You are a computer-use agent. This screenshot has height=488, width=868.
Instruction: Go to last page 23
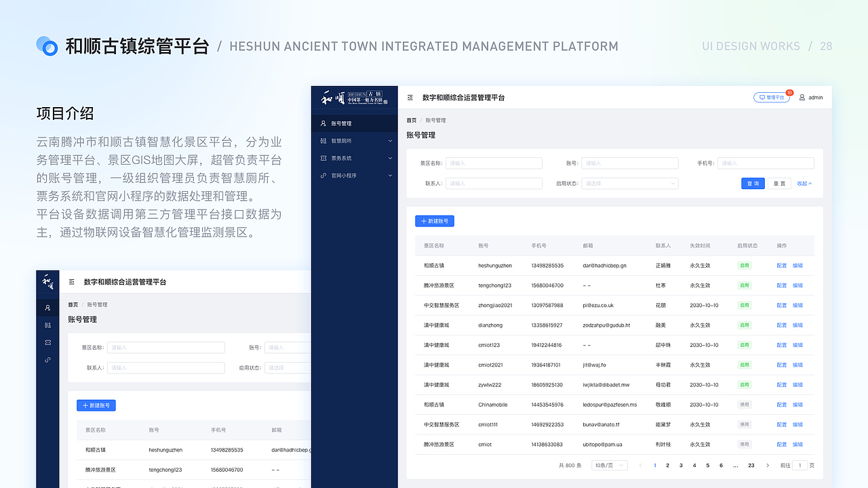[751, 466]
